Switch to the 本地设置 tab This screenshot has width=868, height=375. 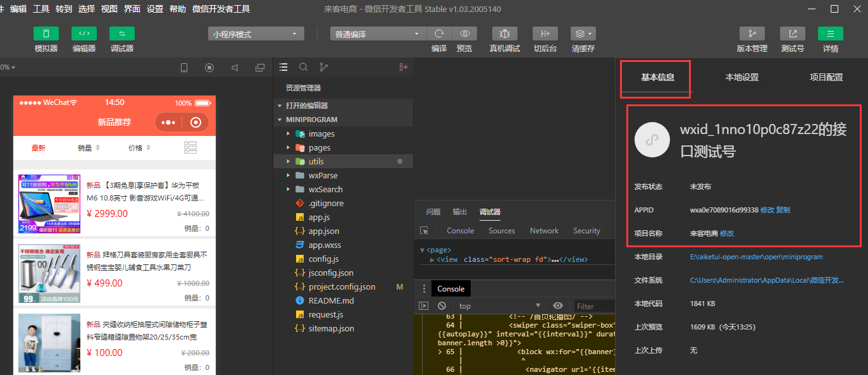pos(741,77)
